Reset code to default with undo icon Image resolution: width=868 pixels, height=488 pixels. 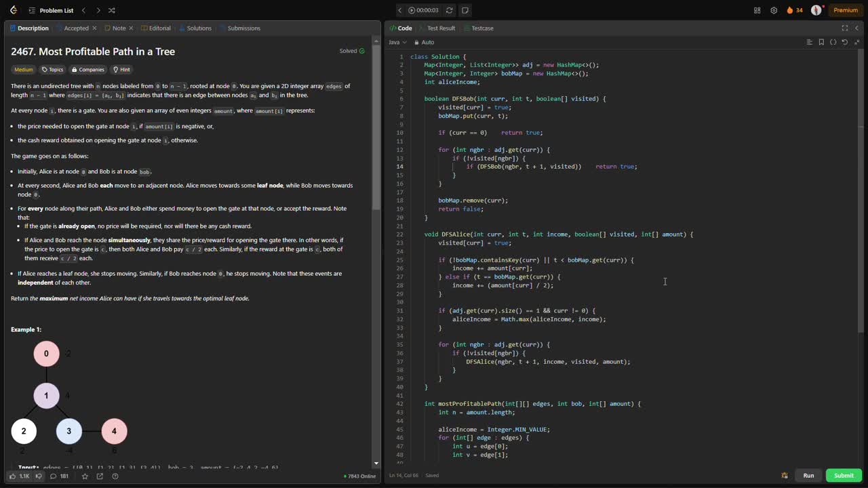coord(844,42)
